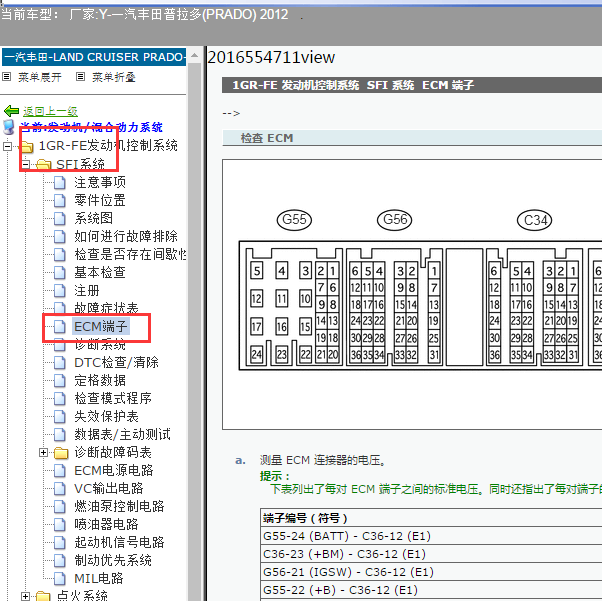Open the 检查模式程序 tree item

(x=113, y=399)
